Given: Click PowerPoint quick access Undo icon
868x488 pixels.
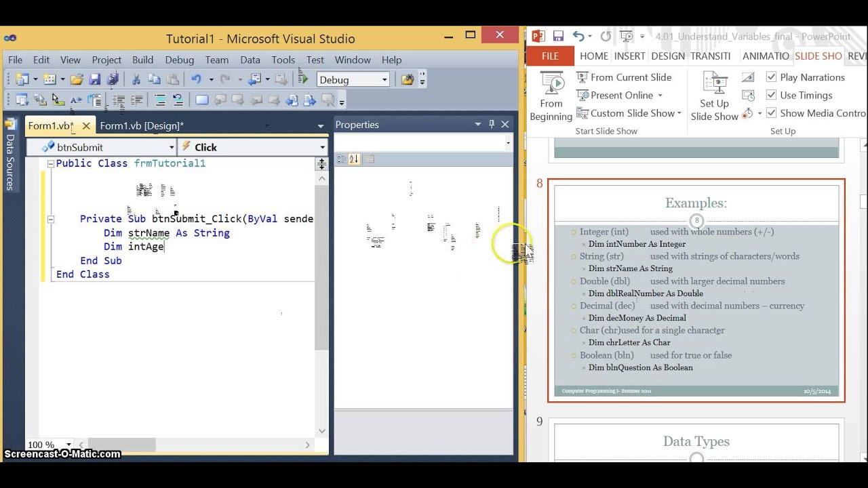Looking at the screenshot, I should [x=578, y=36].
